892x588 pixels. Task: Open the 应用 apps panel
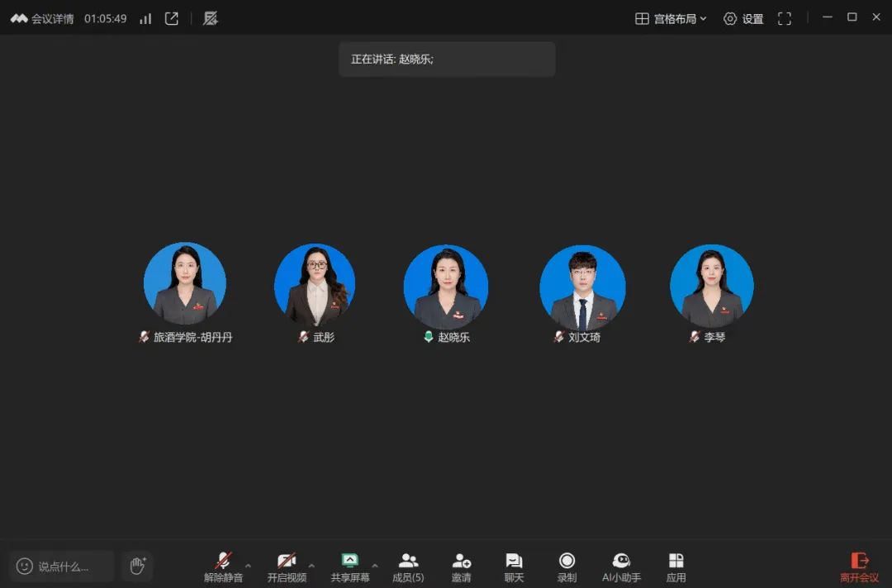pos(676,567)
